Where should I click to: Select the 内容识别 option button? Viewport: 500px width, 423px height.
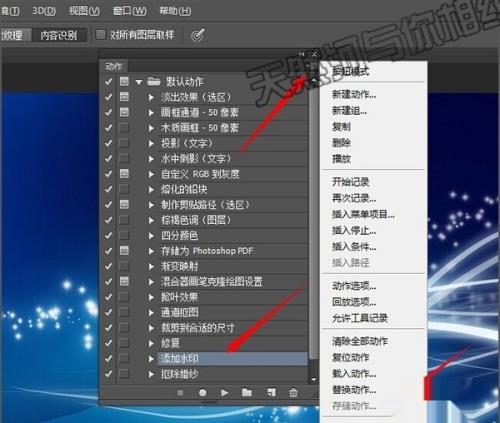(59, 35)
